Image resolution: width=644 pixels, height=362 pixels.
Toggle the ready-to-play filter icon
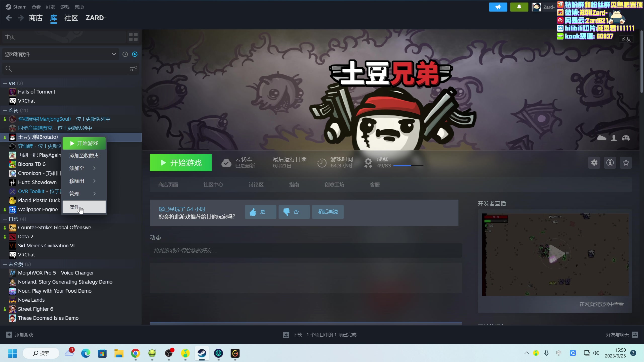pyautogui.click(x=135, y=54)
